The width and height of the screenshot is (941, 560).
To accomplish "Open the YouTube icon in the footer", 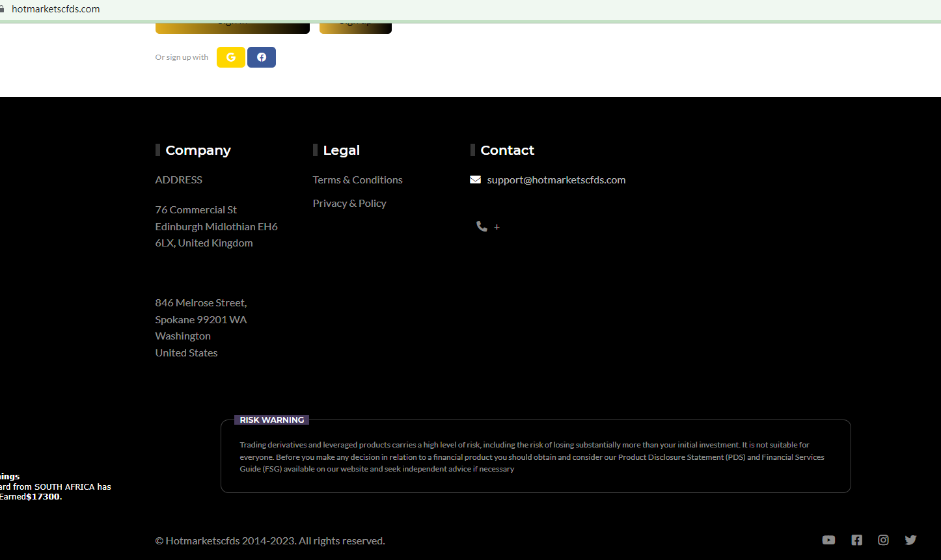I will [x=828, y=540].
